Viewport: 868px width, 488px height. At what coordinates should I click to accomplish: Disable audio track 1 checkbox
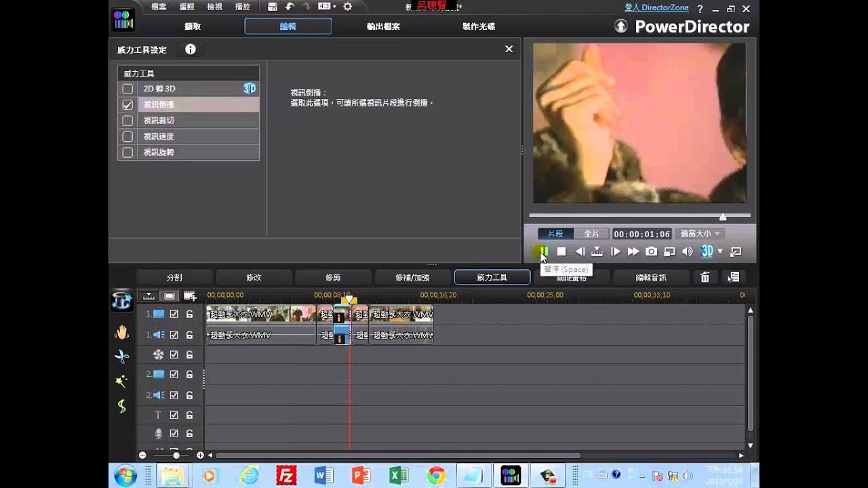point(174,334)
